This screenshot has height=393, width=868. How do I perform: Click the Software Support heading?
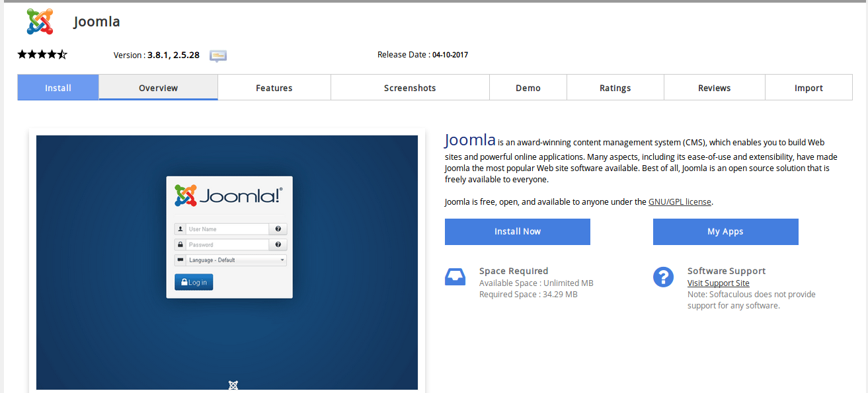727,271
